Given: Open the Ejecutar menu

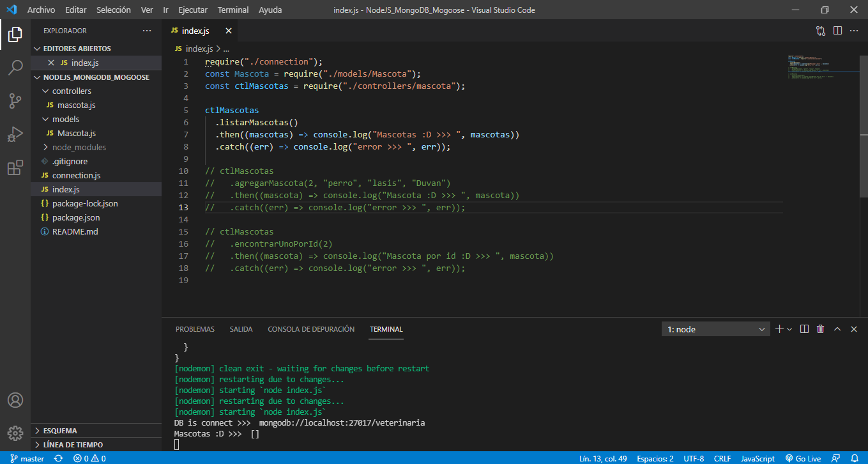Looking at the screenshot, I should [x=193, y=10].
